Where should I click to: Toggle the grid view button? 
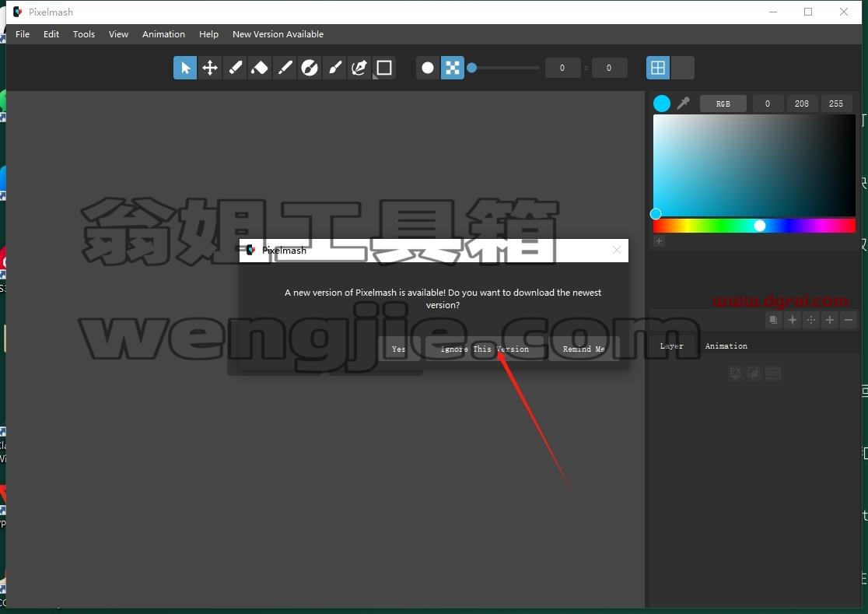point(658,68)
